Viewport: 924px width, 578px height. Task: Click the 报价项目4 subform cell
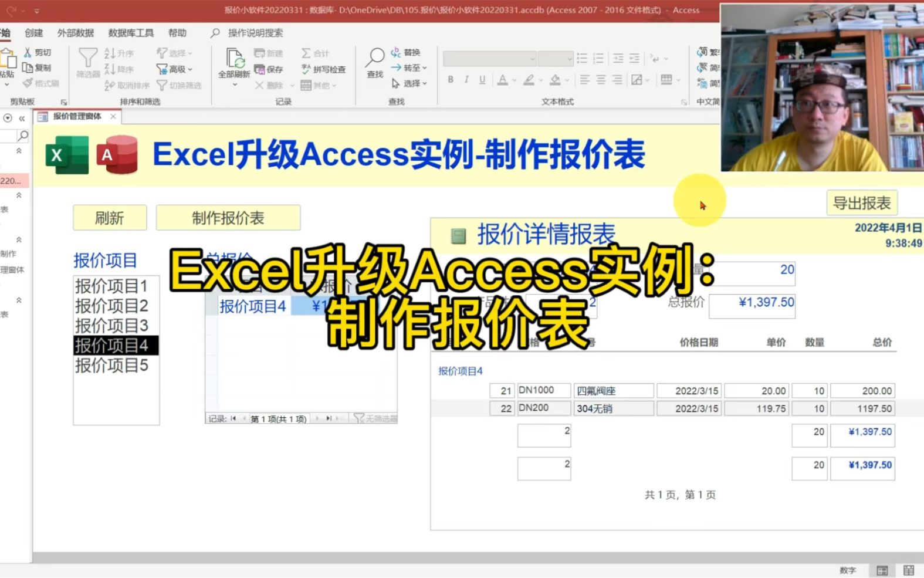253,306
